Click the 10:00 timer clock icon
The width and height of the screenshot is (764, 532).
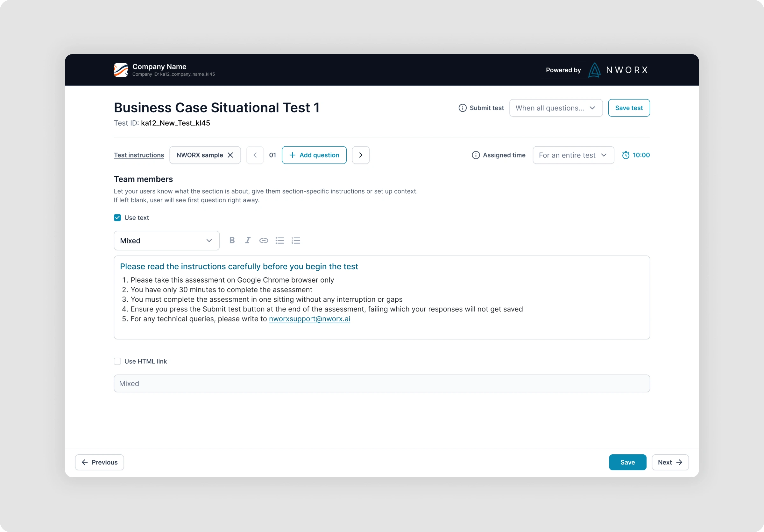tap(626, 155)
